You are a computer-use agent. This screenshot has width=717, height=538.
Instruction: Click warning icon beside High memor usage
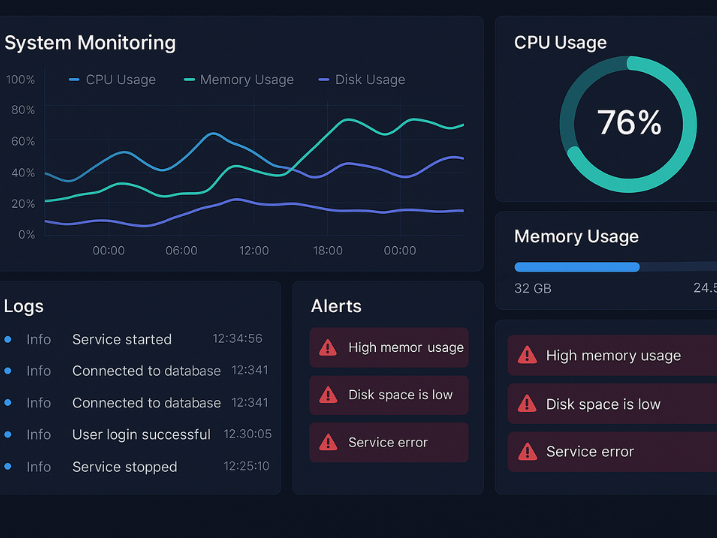pyautogui.click(x=327, y=347)
